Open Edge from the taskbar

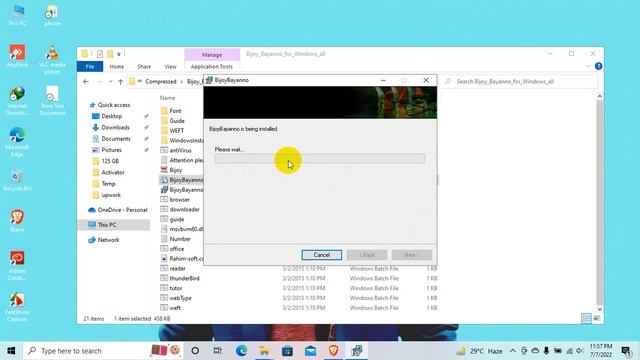coord(241,351)
